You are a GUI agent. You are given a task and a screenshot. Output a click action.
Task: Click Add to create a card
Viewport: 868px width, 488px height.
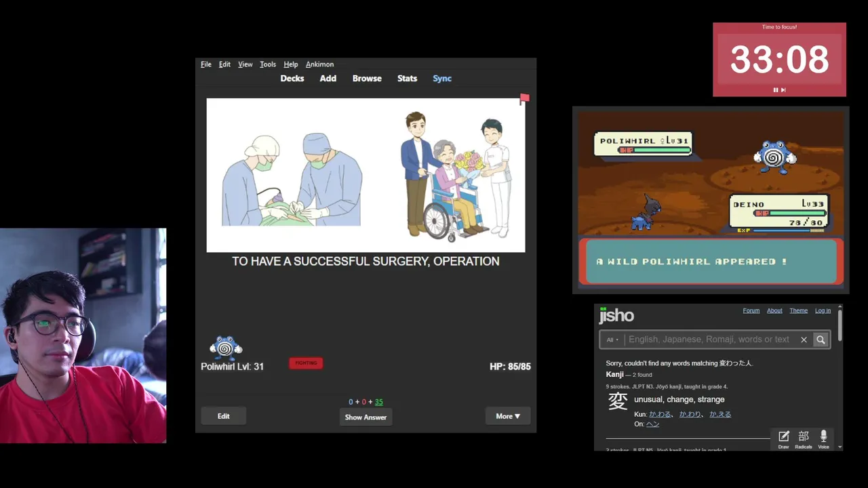tap(328, 79)
